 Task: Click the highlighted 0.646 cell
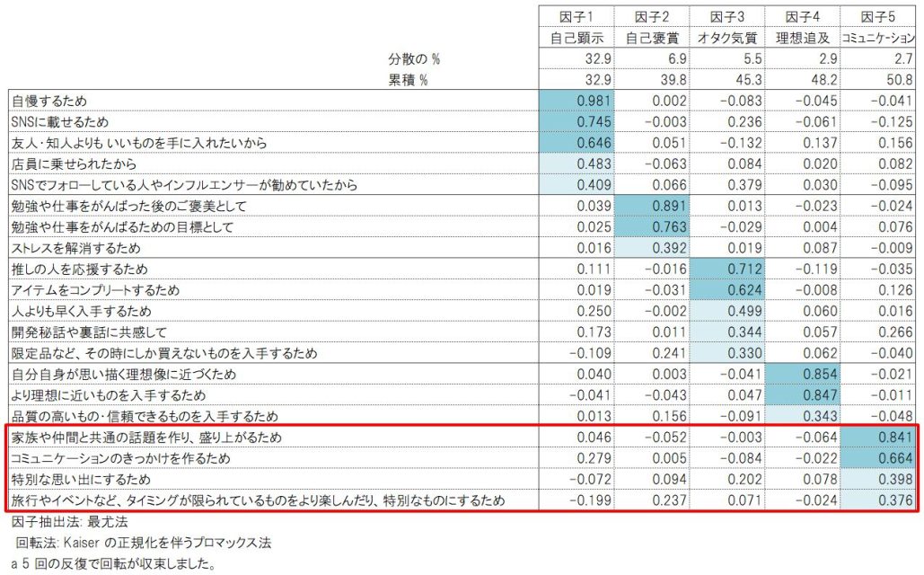coord(576,143)
